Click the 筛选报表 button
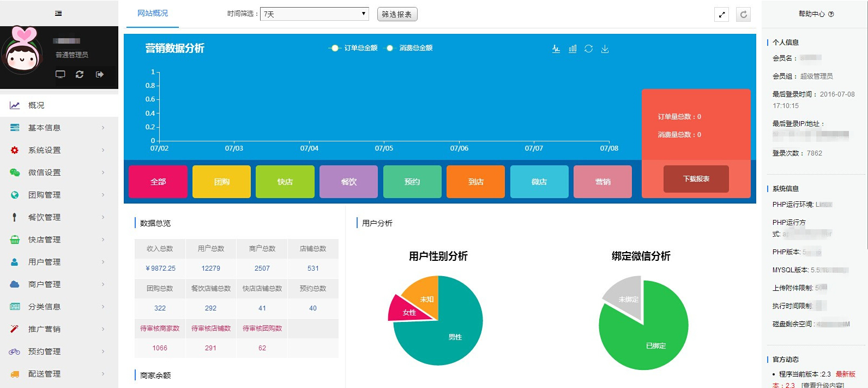Image resolution: width=868 pixels, height=388 pixels. coord(397,14)
